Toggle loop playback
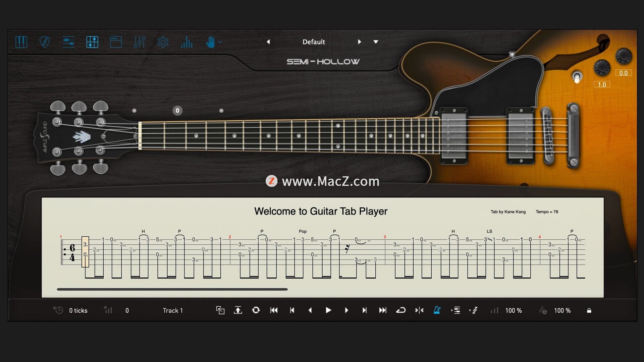Image resolution: width=644 pixels, height=362 pixels. 401,310
